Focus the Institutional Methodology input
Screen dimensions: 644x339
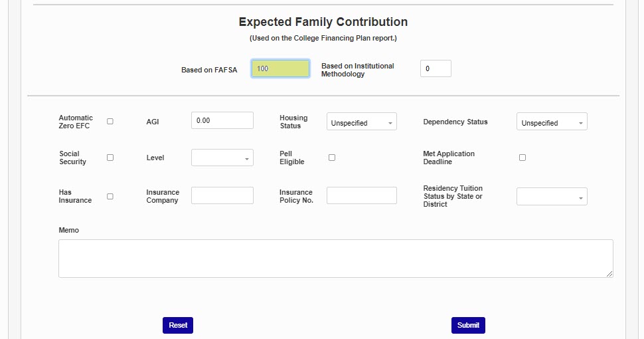(436, 68)
